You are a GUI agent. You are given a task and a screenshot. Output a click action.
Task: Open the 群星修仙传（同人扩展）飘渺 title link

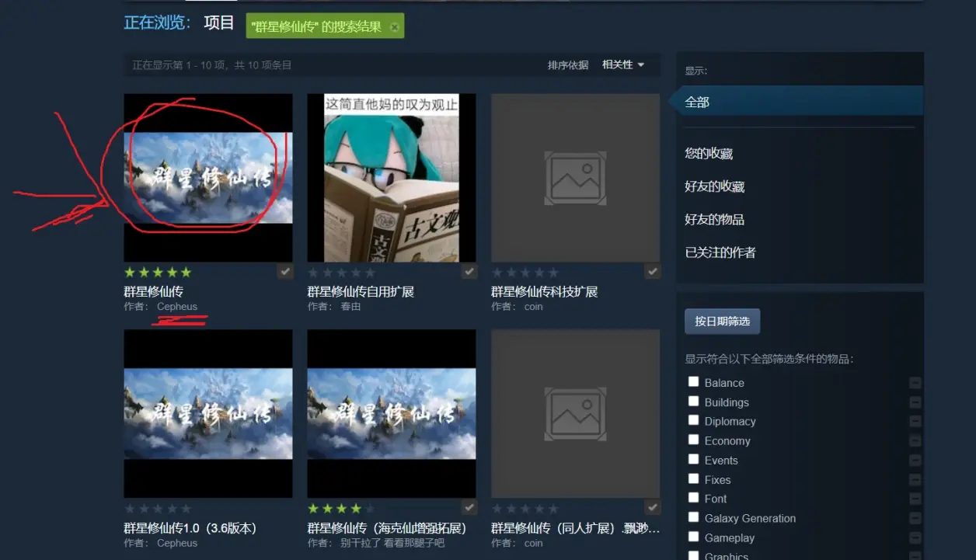(x=575, y=528)
